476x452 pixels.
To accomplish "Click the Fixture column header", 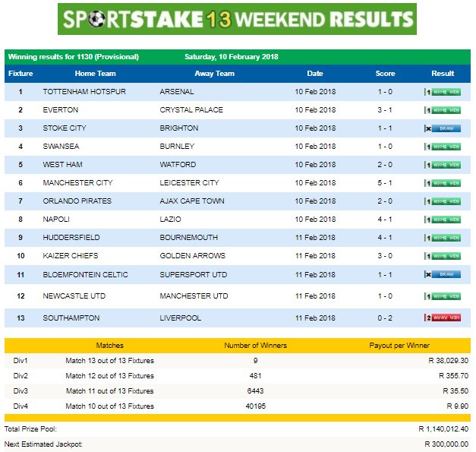I will [20, 74].
